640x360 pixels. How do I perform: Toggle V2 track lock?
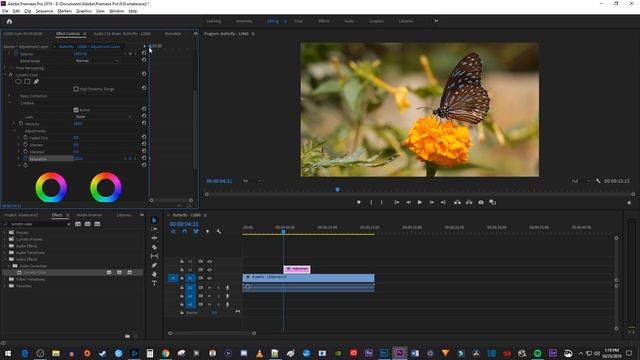click(x=182, y=270)
